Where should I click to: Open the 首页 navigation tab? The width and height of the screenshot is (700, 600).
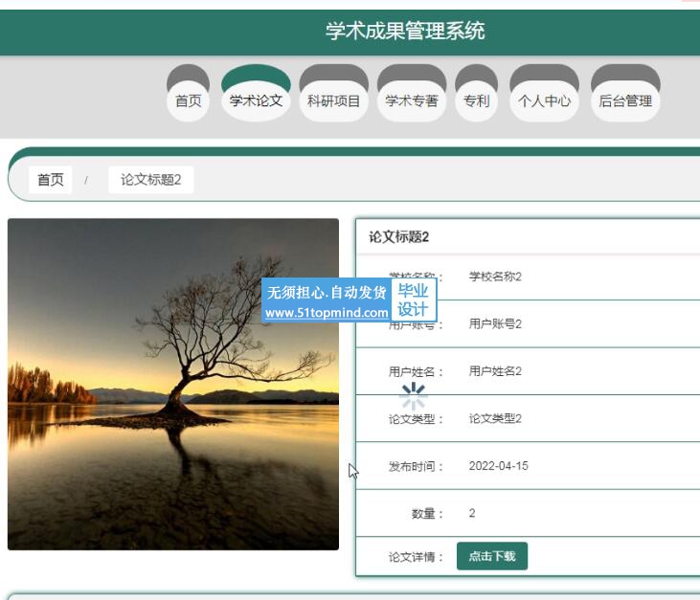[189, 100]
